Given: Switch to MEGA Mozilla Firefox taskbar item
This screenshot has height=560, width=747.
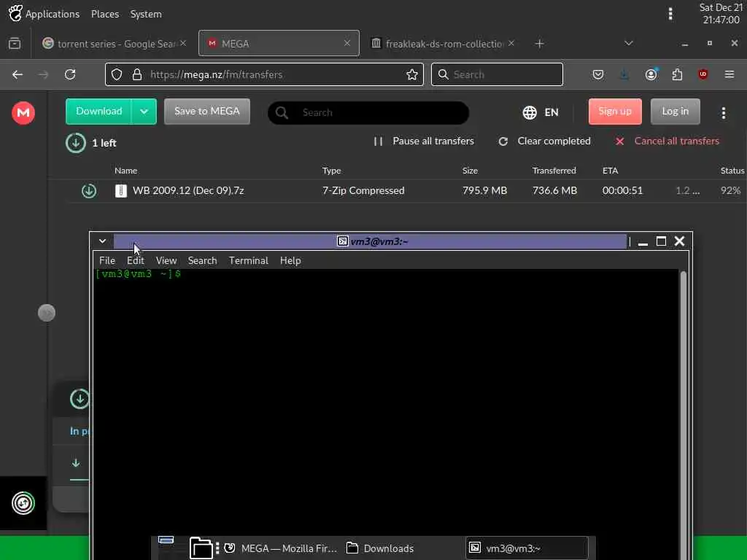Looking at the screenshot, I should (280, 548).
